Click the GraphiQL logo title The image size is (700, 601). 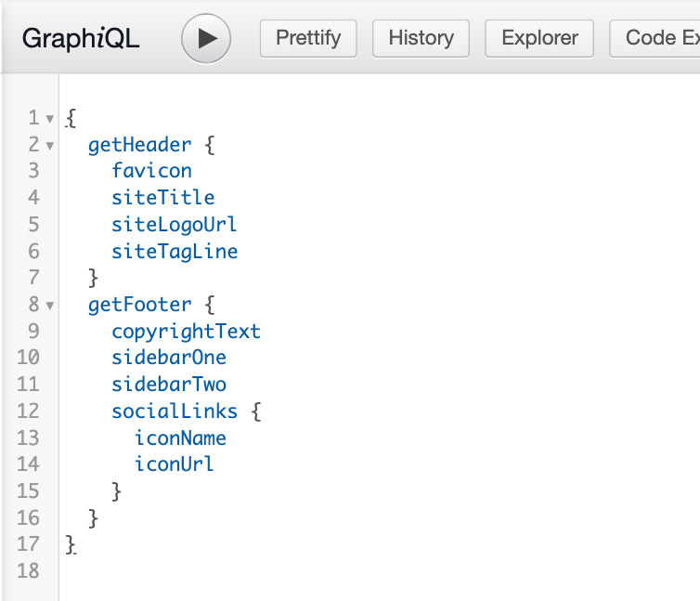[81, 38]
